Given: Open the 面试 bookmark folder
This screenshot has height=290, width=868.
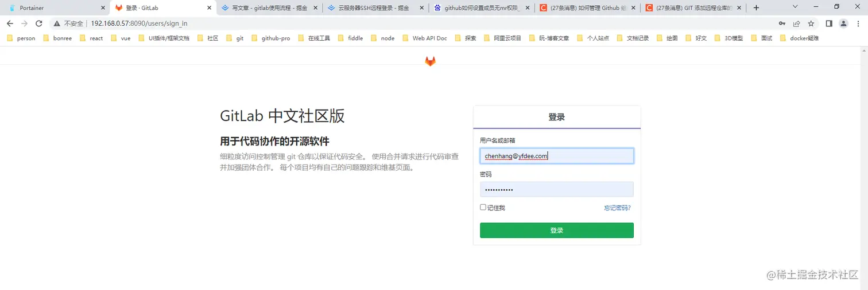Looking at the screenshot, I should (761, 38).
